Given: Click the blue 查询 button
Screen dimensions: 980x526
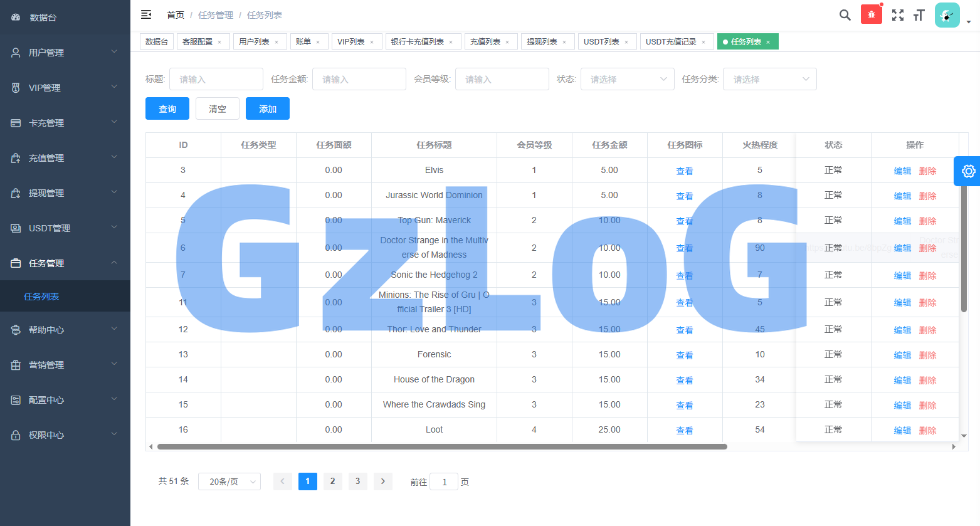Looking at the screenshot, I should point(167,108).
